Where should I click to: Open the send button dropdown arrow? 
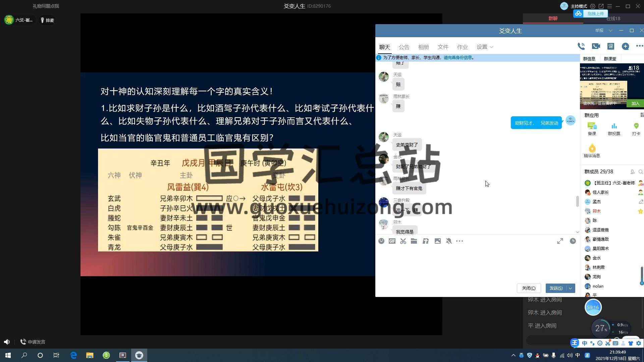(x=571, y=288)
